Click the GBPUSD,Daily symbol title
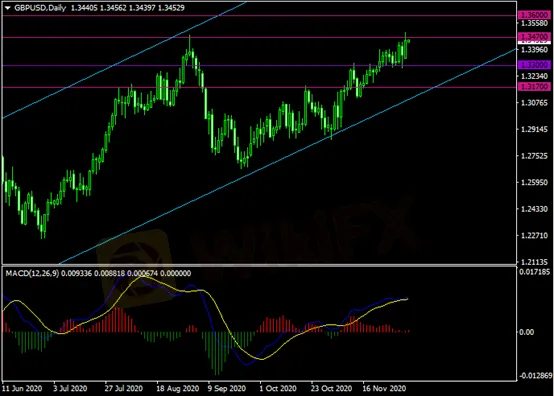This screenshot has height=396, width=554. coord(40,8)
